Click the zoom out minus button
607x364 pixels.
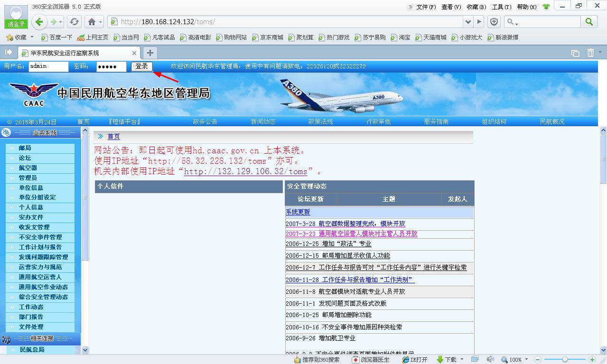pyautogui.click(x=538, y=360)
